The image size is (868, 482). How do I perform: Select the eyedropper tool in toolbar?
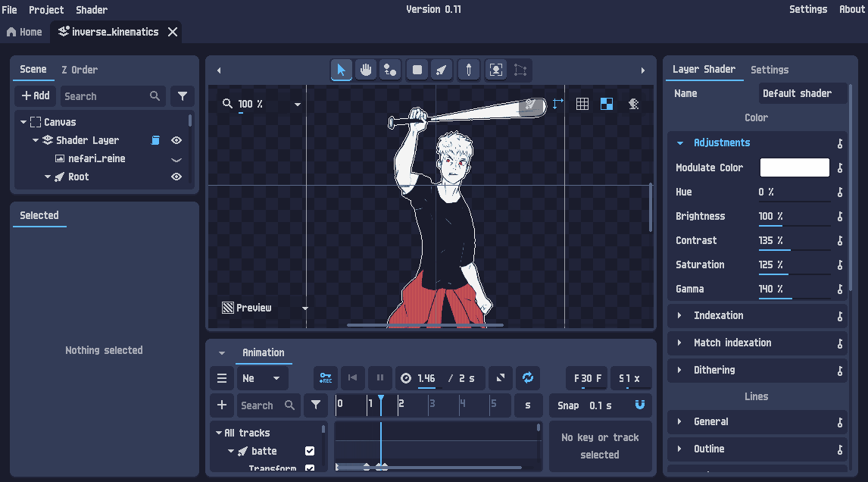click(x=470, y=70)
